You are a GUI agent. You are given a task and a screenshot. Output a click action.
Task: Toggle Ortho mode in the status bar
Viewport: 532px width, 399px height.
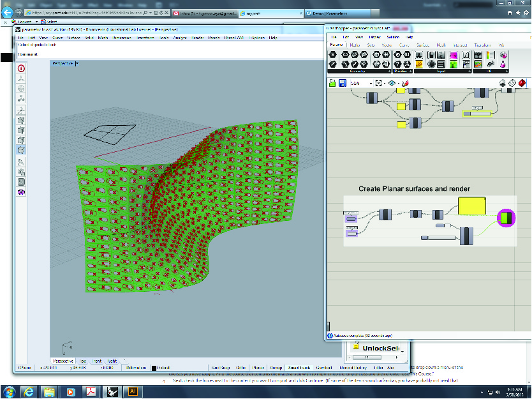[x=240, y=368]
